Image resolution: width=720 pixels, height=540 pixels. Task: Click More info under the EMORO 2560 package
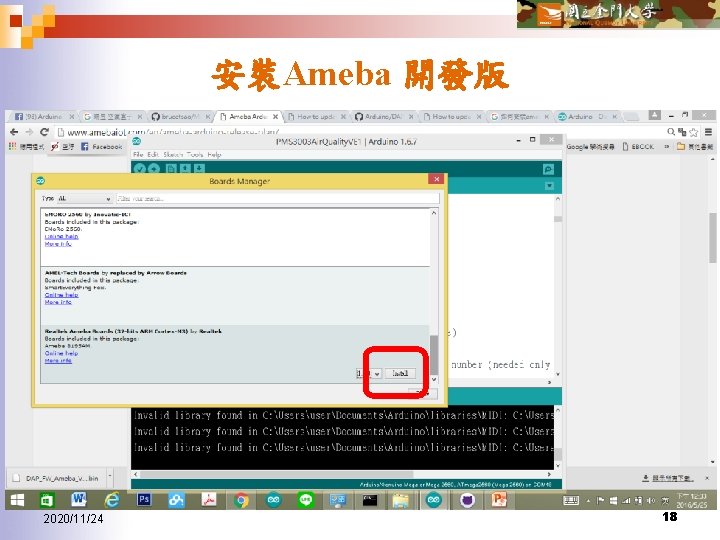pyautogui.click(x=58, y=244)
